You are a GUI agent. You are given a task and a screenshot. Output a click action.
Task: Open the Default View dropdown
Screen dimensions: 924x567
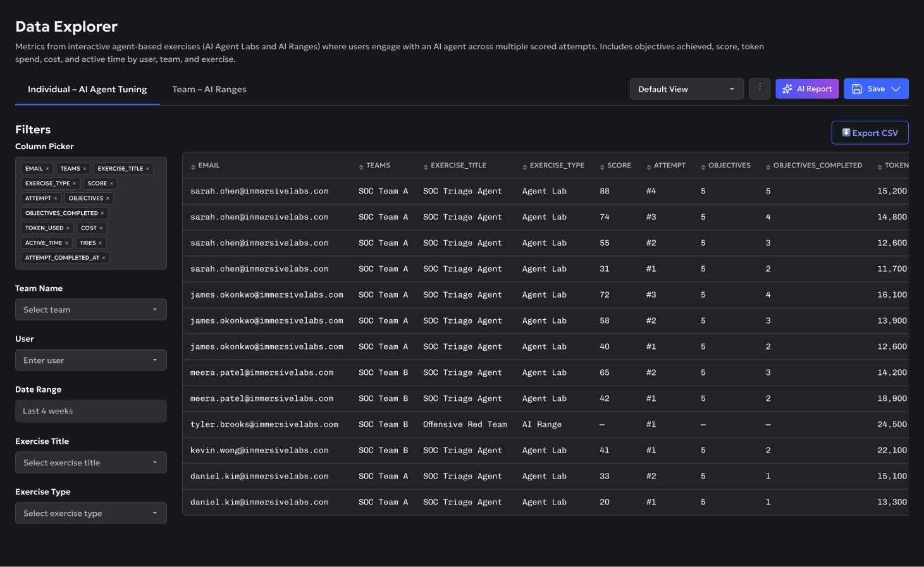(x=687, y=89)
